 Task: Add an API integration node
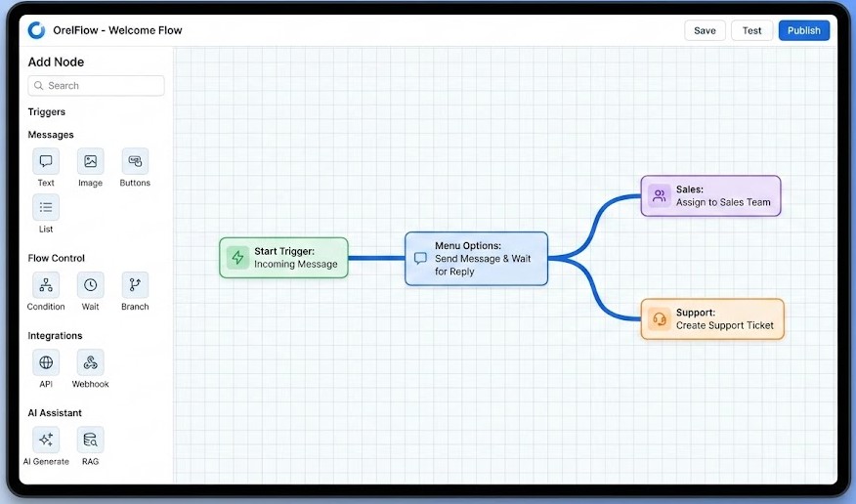pos(46,362)
